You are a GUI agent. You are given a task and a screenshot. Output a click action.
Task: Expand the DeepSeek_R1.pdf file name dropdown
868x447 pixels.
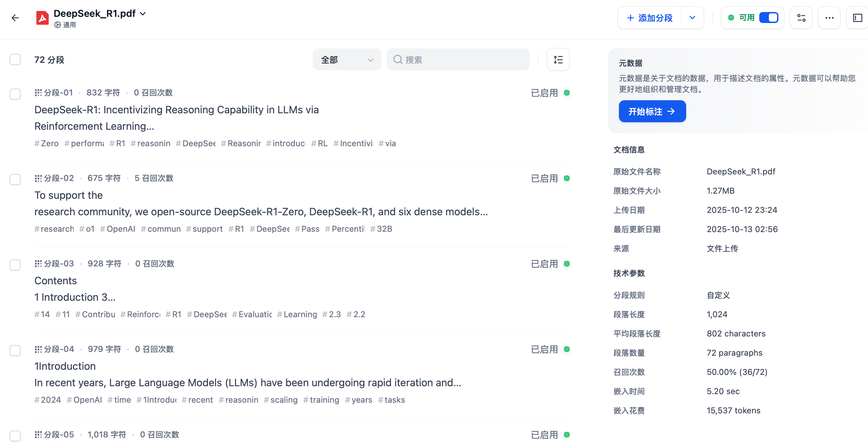tap(143, 14)
